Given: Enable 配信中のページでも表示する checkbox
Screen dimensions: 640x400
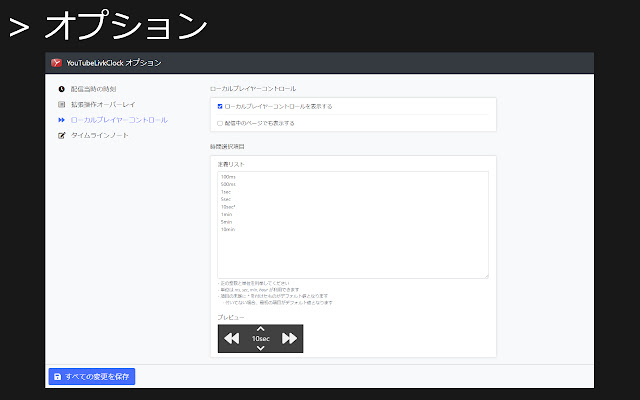Looking at the screenshot, I should [x=220, y=123].
